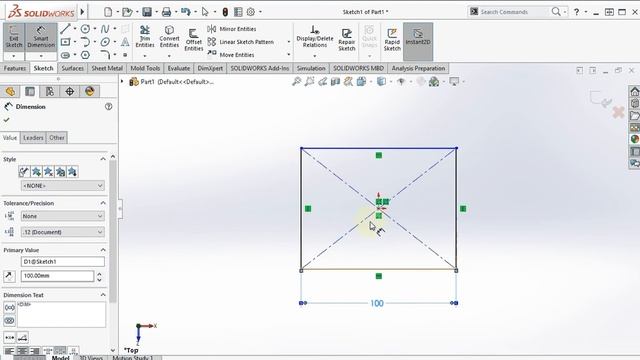The image size is (640, 360).
Task: Click Convert Entities tool
Action: 169,37
